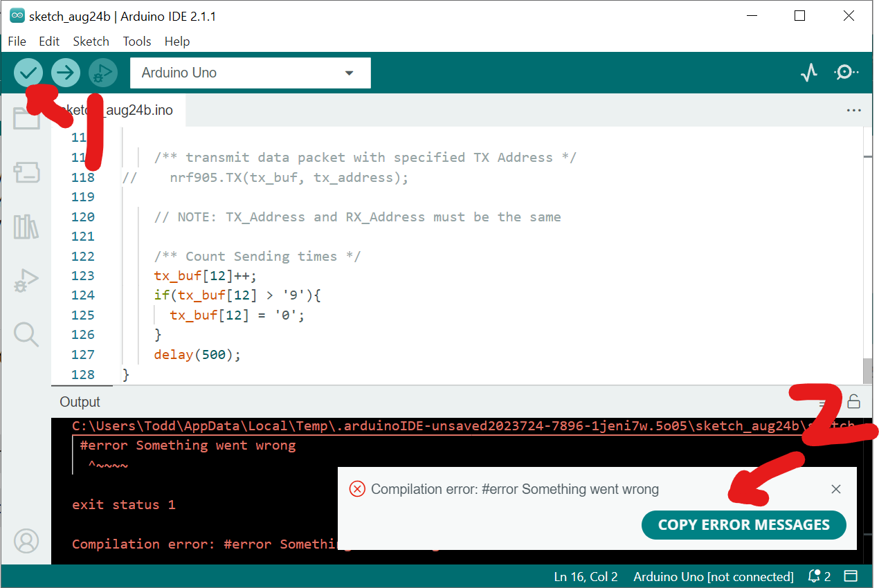879x588 pixels.
Task: Open the Library Manager sidebar icon
Action: pyautogui.click(x=26, y=226)
